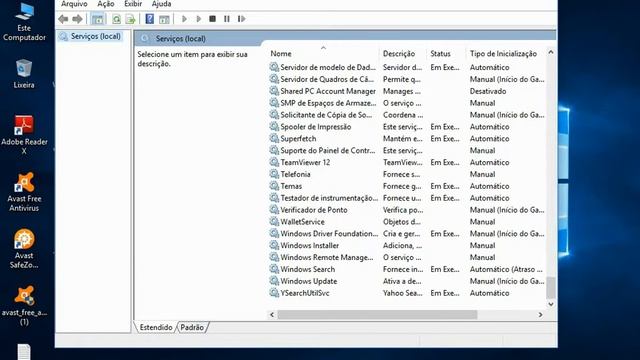This screenshot has width=640, height=360.
Task: Open the Exibir menu
Action: point(133,4)
